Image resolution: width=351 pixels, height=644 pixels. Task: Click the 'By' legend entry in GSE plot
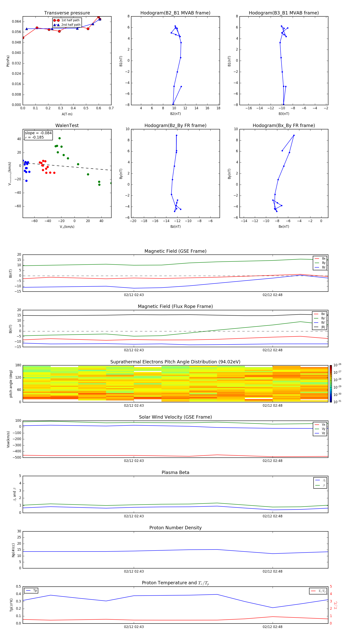tap(320, 263)
